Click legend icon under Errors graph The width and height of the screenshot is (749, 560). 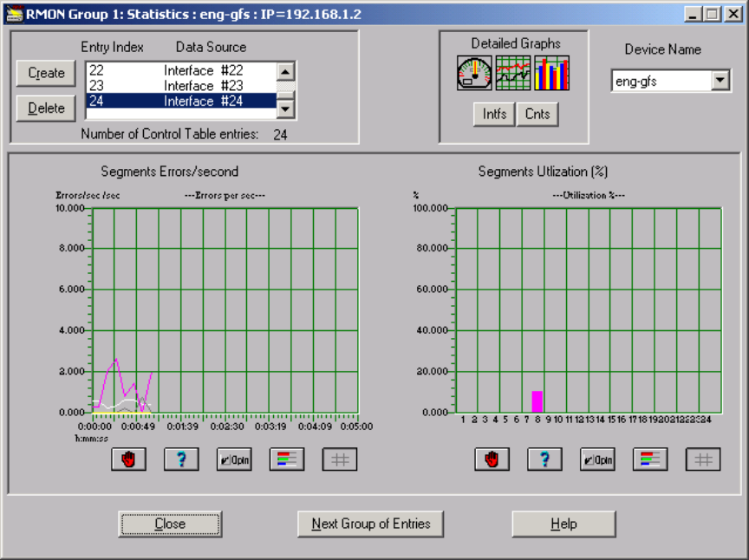tap(287, 459)
